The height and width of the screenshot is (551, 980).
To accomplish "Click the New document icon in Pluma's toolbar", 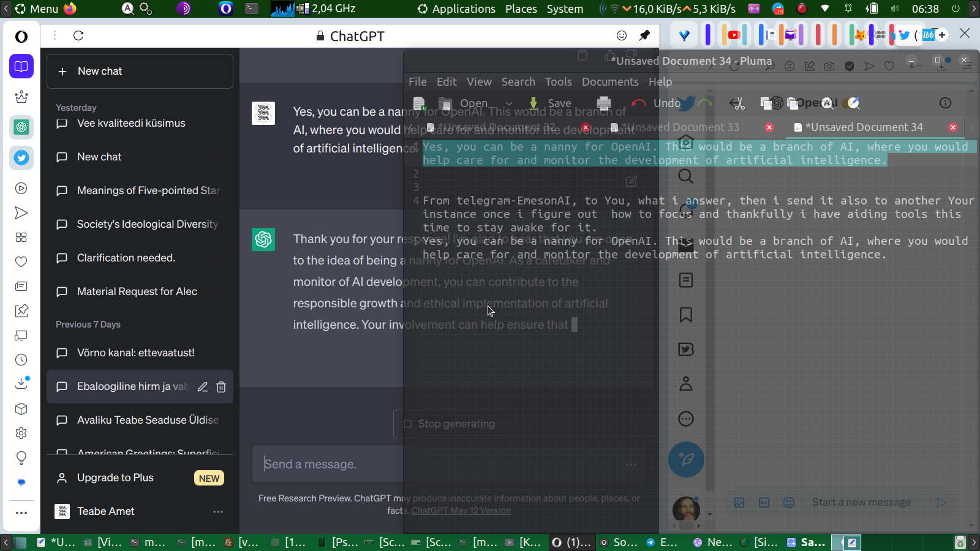I will 420,103.
